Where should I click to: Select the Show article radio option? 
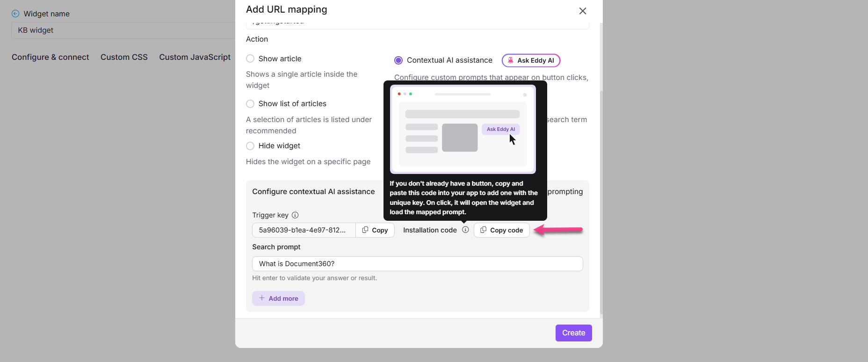pos(250,58)
